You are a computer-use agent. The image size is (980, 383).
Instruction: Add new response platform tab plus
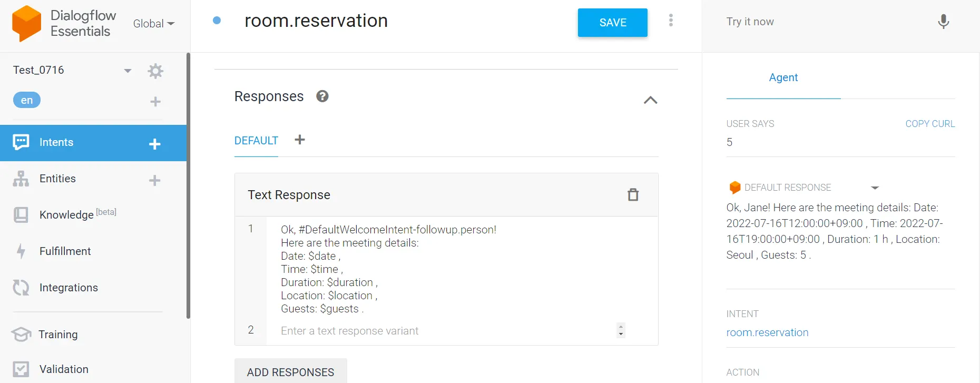[300, 140]
